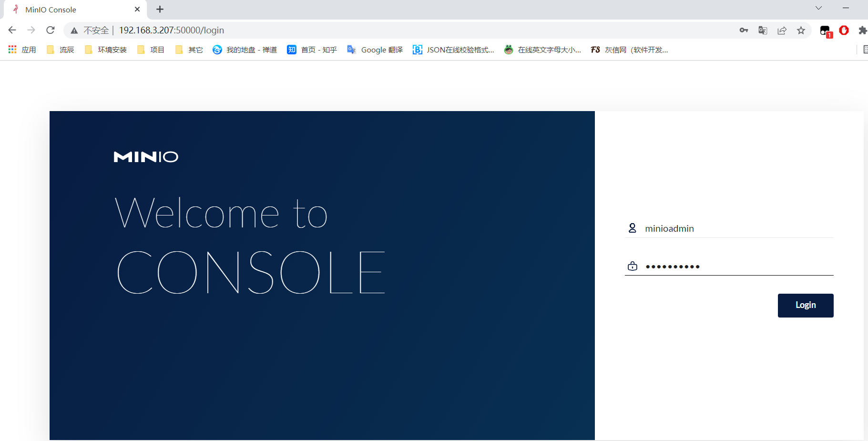Close the MinIO Console tab
This screenshot has width=868, height=441.
pos(137,9)
